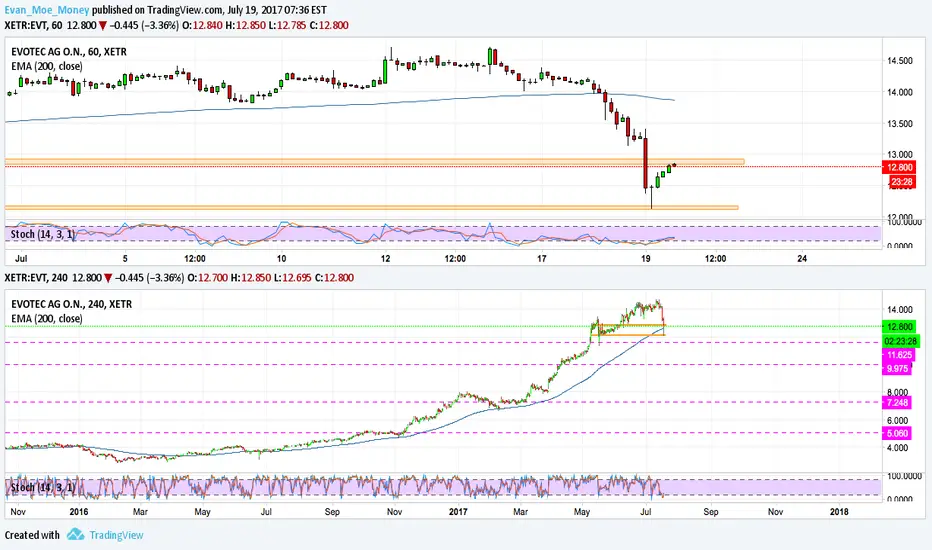Click the lower chart EMA (200, close) label
The width and height of the screenshot is (932, 550).
(x=47, y=319)
